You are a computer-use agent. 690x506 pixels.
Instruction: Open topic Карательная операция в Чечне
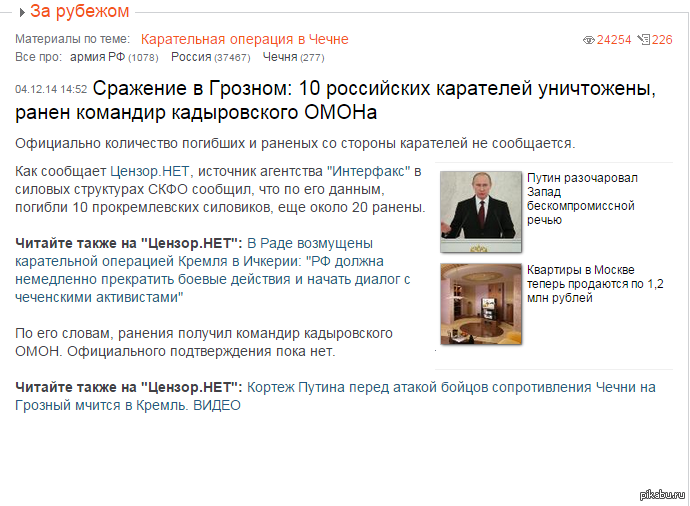(245, 39)
